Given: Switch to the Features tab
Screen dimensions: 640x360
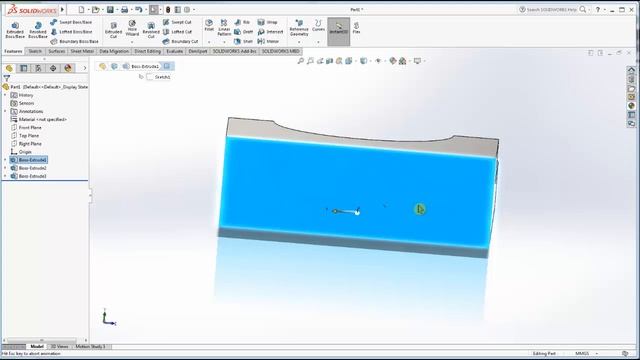Looking at the screenshot, I should pos(13,51).
